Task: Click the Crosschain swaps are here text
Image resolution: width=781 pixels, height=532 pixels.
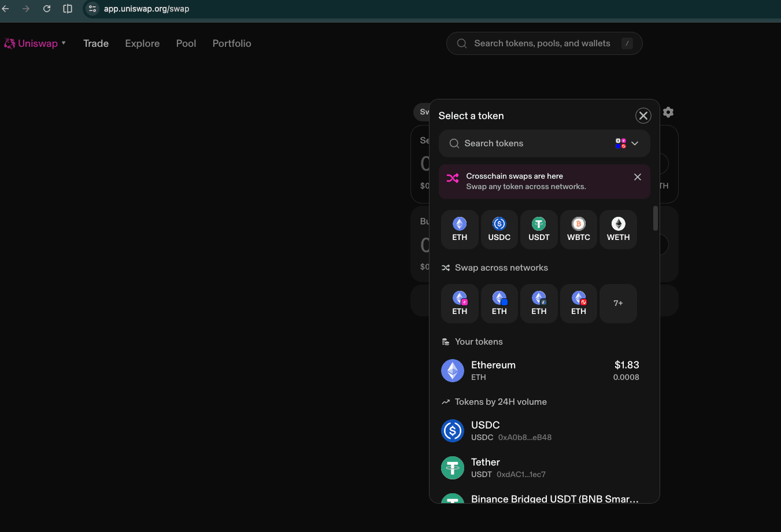Action: pos(515,176)
